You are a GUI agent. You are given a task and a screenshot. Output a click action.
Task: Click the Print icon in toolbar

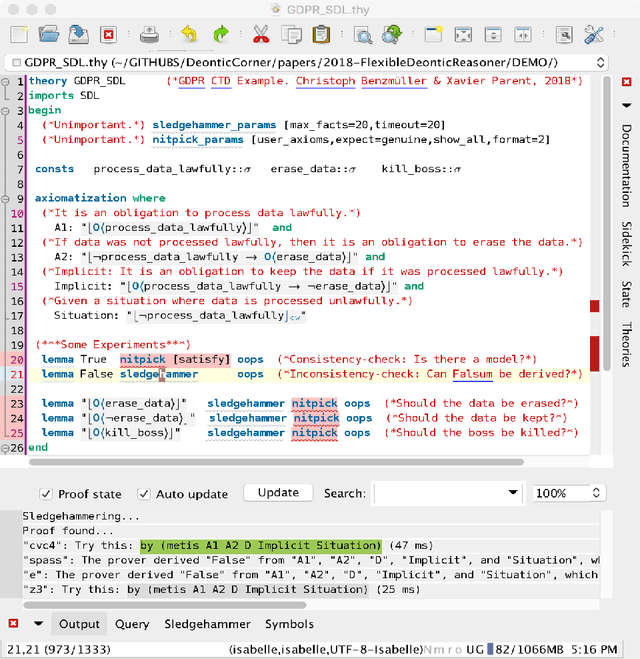(148, 35)
